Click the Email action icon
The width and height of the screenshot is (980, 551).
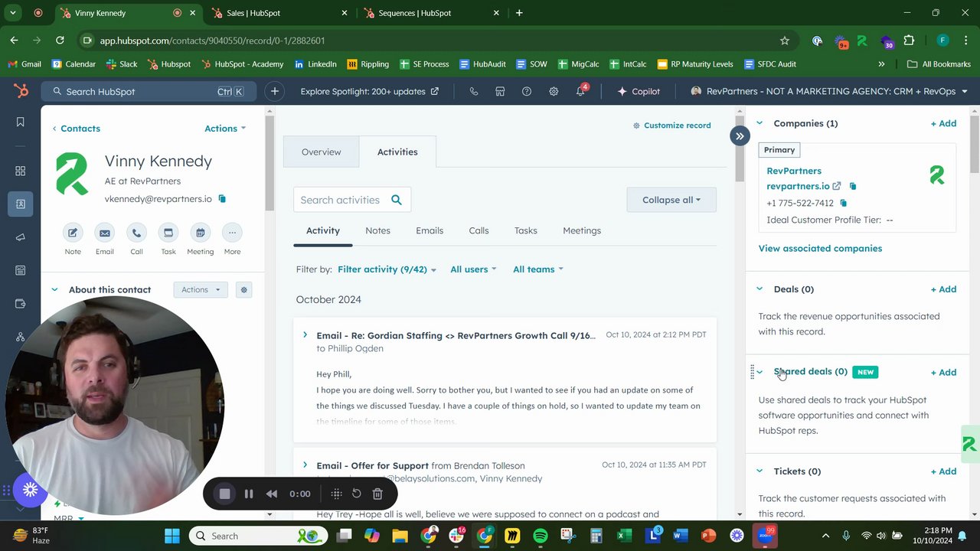[105, 233]
